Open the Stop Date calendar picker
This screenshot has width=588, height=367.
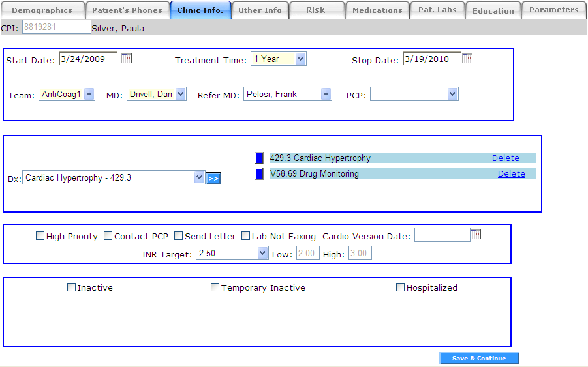pos(467,59)
